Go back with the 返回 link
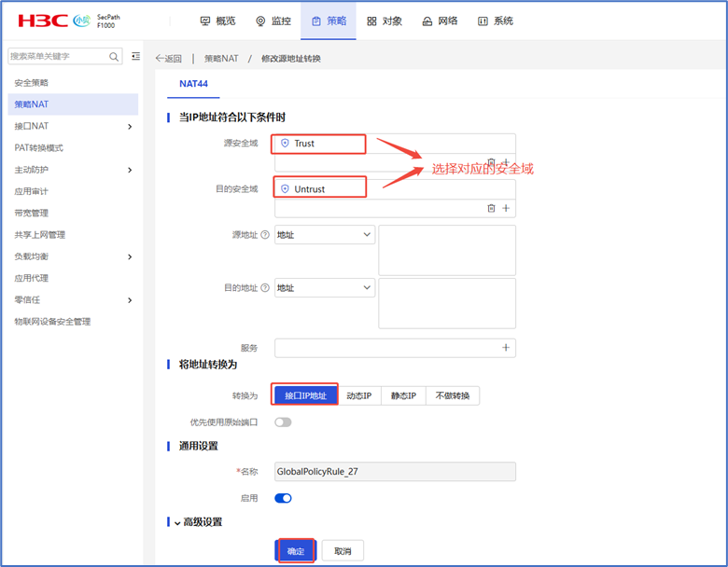The width and height of the screenshot is (728, 567). pos(169,59)
